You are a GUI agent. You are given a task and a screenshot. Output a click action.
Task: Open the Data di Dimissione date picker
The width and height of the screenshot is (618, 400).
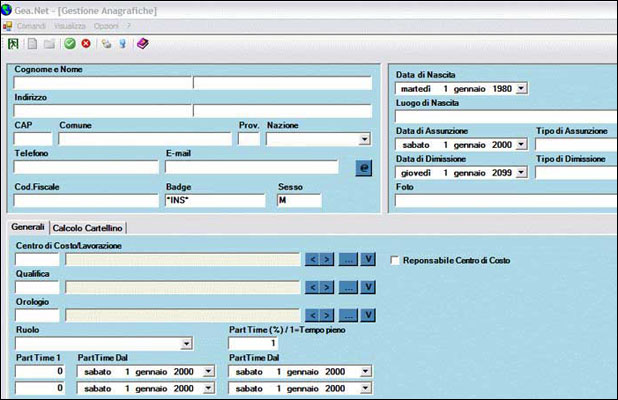click(x=521, y=173)
